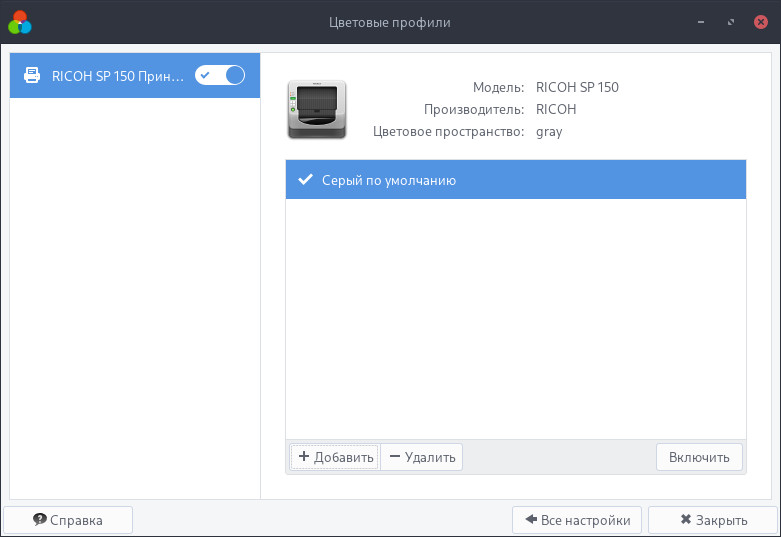Click the 'Модель:' label

tap(499, 88)
